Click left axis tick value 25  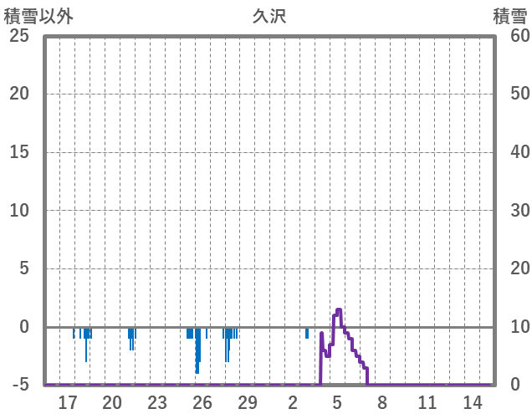coord(18,36)
